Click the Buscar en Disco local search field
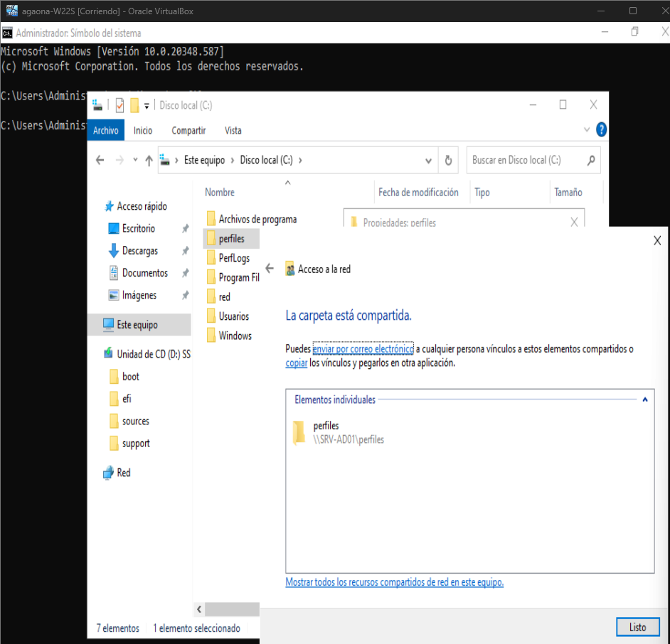The image size is (670, 644). [526, 161]
